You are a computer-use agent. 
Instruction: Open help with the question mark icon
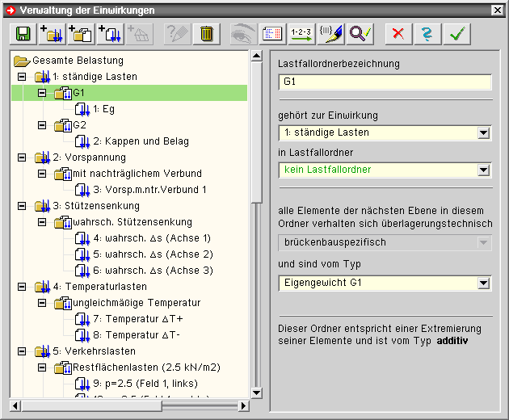click(x=427, y=34)
